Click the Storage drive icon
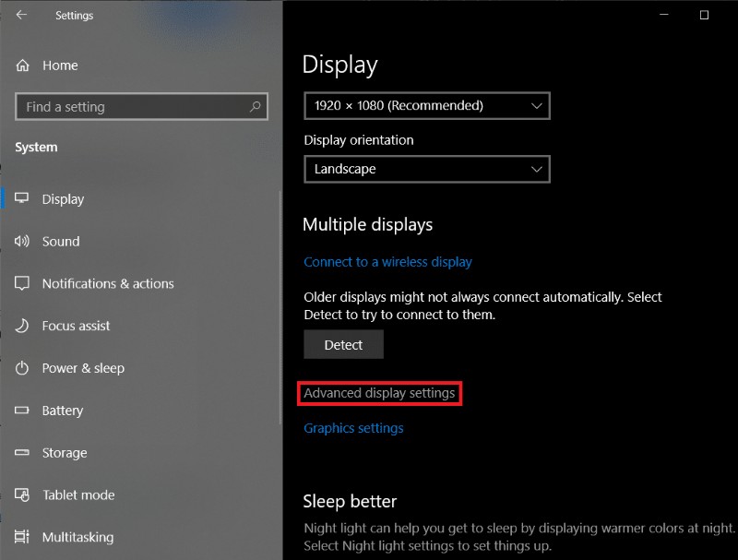The height and width of the screenshot is (560, 738). pos(22,453)
